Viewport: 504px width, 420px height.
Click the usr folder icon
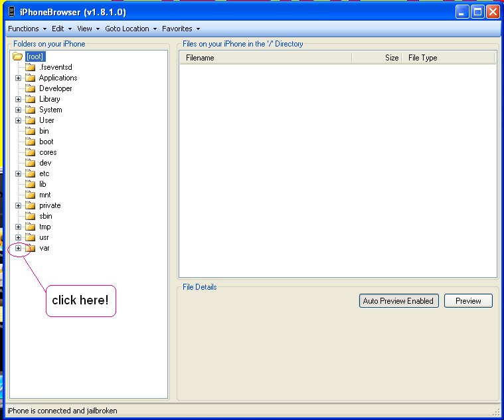[x=31, y=237]
